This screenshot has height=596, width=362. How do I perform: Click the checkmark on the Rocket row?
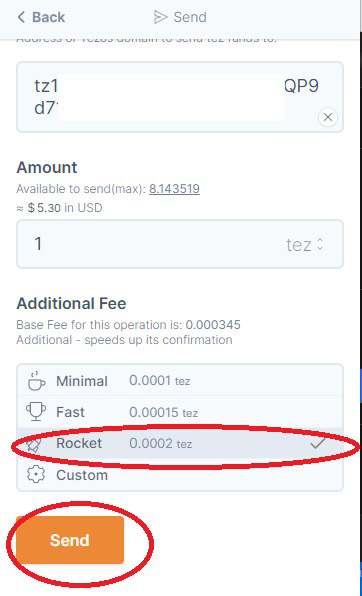pos(318,443)
